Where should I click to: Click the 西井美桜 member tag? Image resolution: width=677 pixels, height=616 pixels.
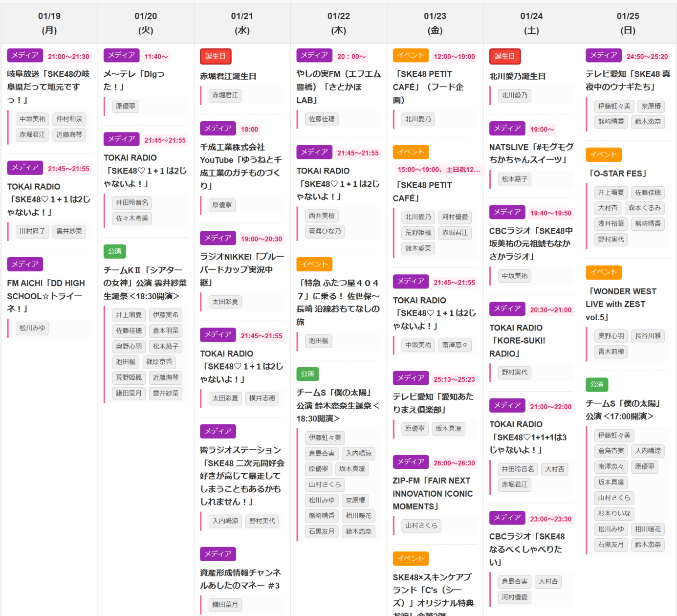pos(322,216)
